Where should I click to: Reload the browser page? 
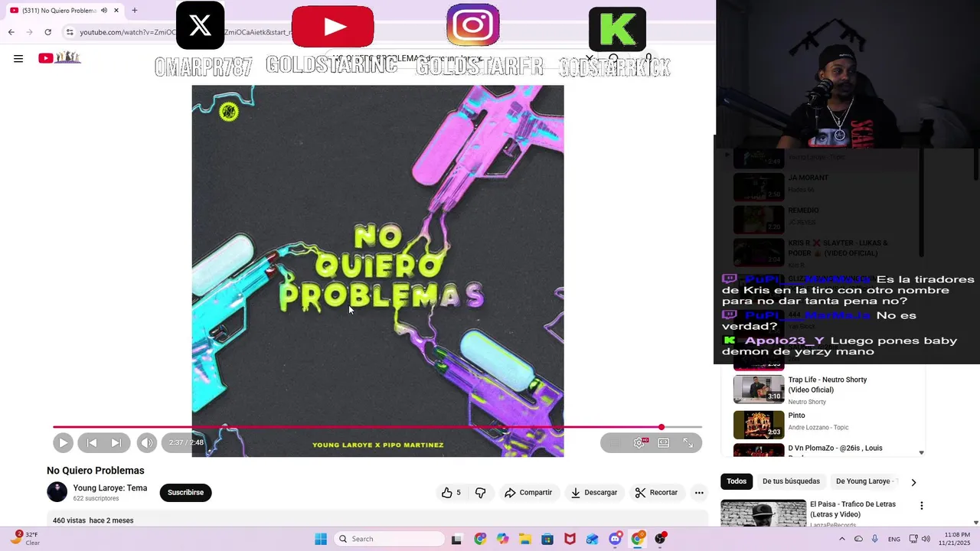coord(47,32)
